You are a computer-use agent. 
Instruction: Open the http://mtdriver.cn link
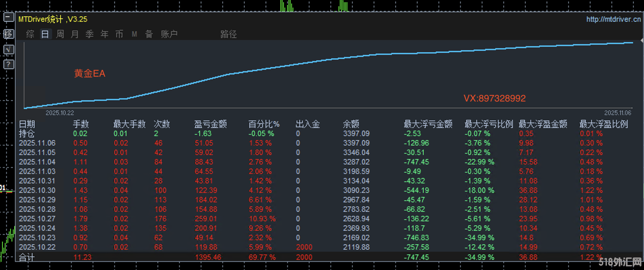click(x=613, y=19)
